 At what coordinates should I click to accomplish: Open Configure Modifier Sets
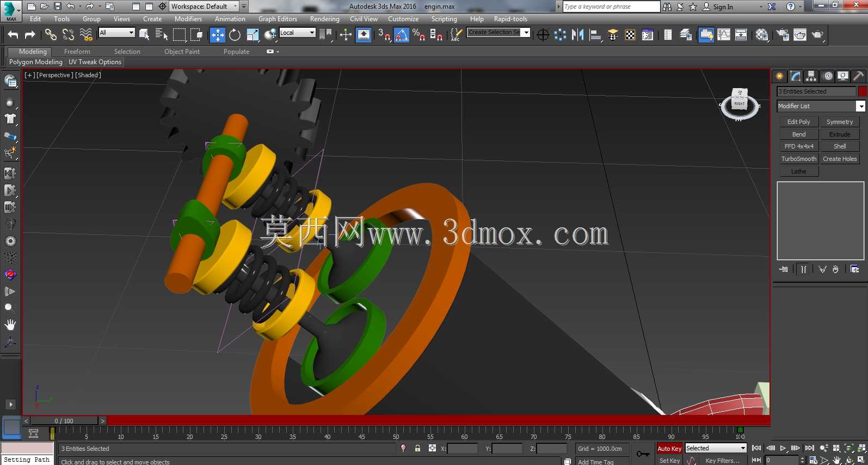[854, 269]
